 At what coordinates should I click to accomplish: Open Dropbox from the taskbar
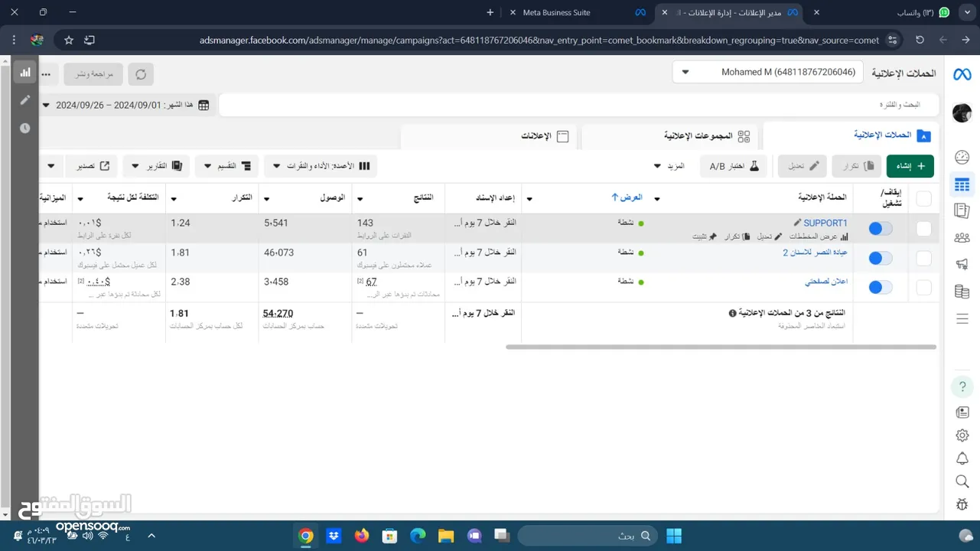click(334, 536)
